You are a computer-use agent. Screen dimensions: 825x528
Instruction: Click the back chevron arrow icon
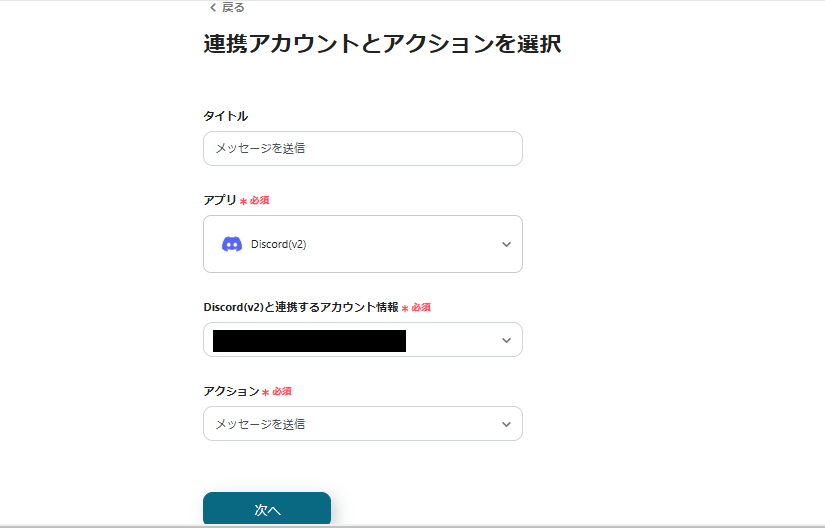[x=212, y=7]
